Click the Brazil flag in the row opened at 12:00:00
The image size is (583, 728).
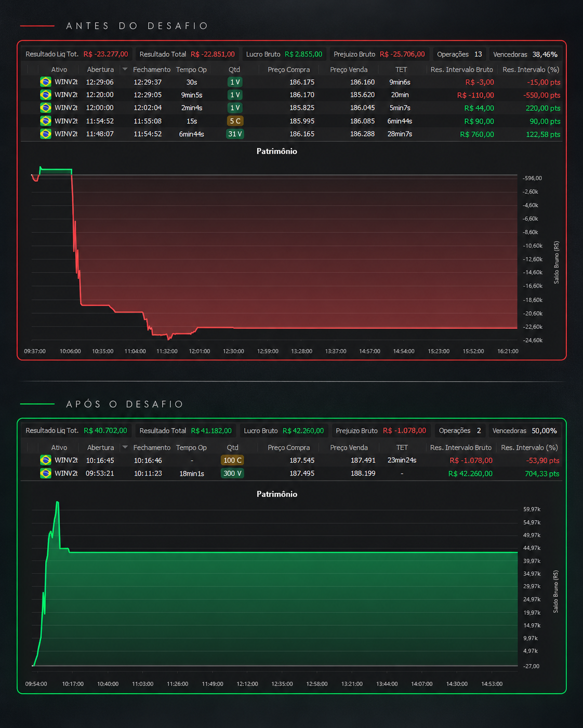[46, 108]
